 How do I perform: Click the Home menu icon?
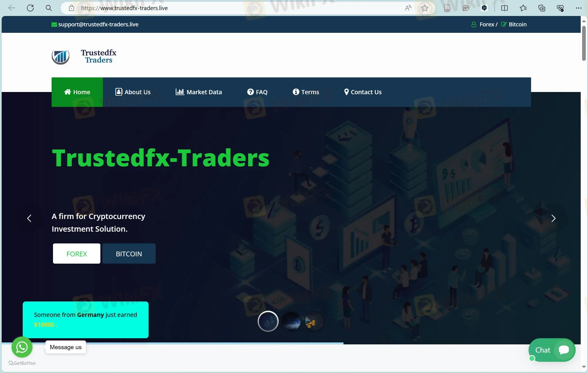67,92
